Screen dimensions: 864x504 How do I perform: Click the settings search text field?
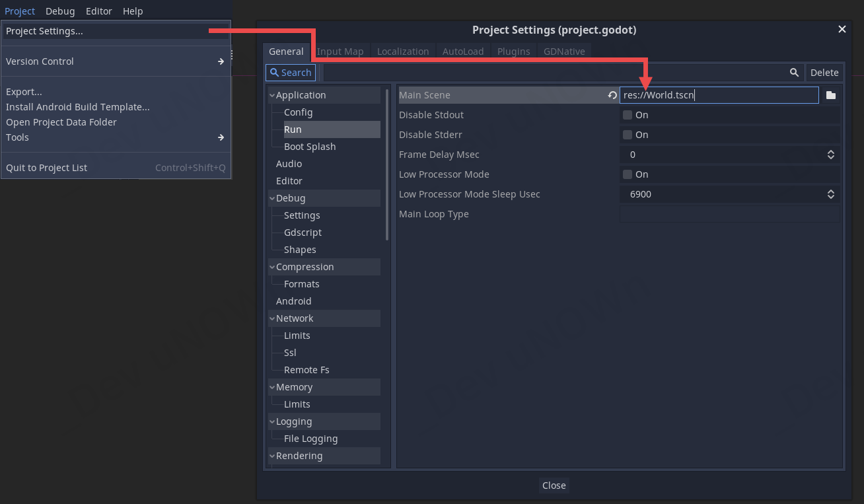(563, 73)
